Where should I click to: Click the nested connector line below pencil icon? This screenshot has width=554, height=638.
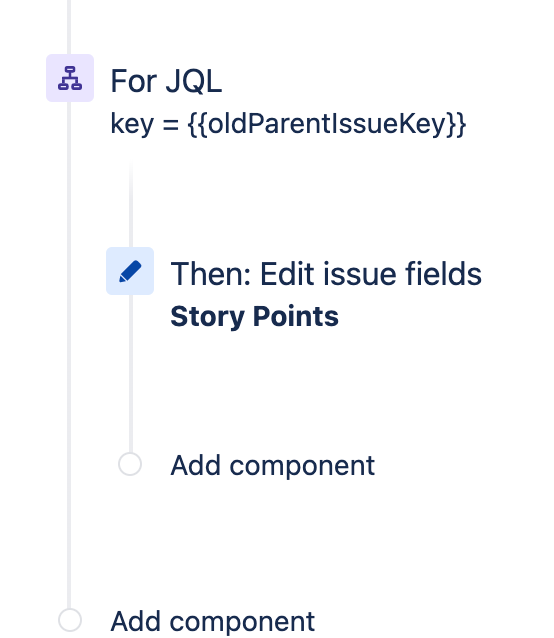click(x=131, y=373)
